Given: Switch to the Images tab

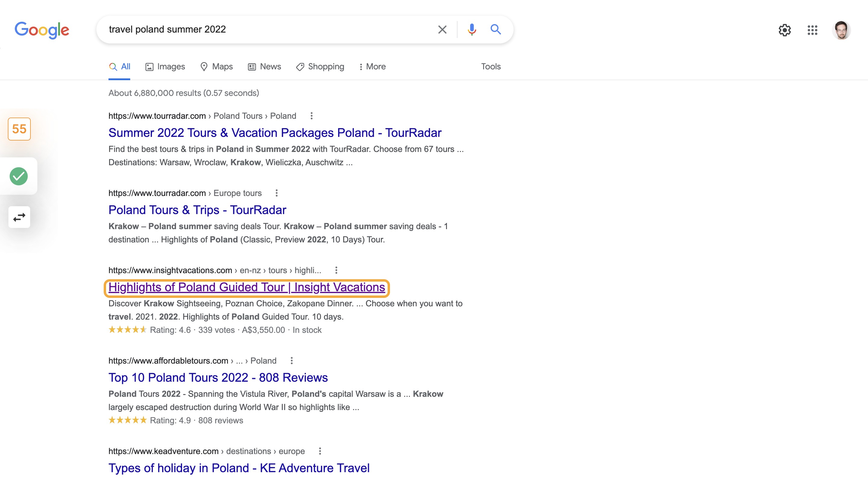Looking at the screenshot, I should (165, 67).
